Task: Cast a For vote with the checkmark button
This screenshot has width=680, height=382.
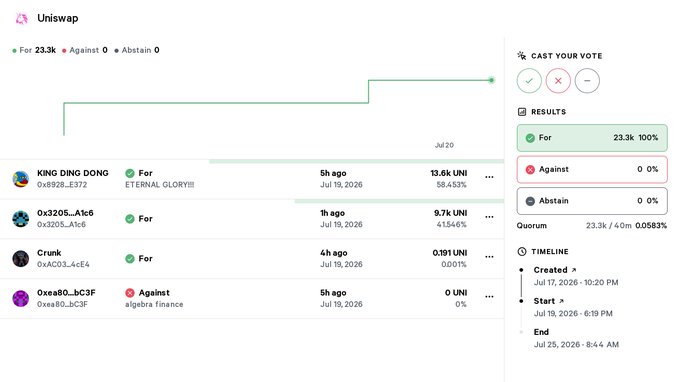Action: (x=529, y=81)
